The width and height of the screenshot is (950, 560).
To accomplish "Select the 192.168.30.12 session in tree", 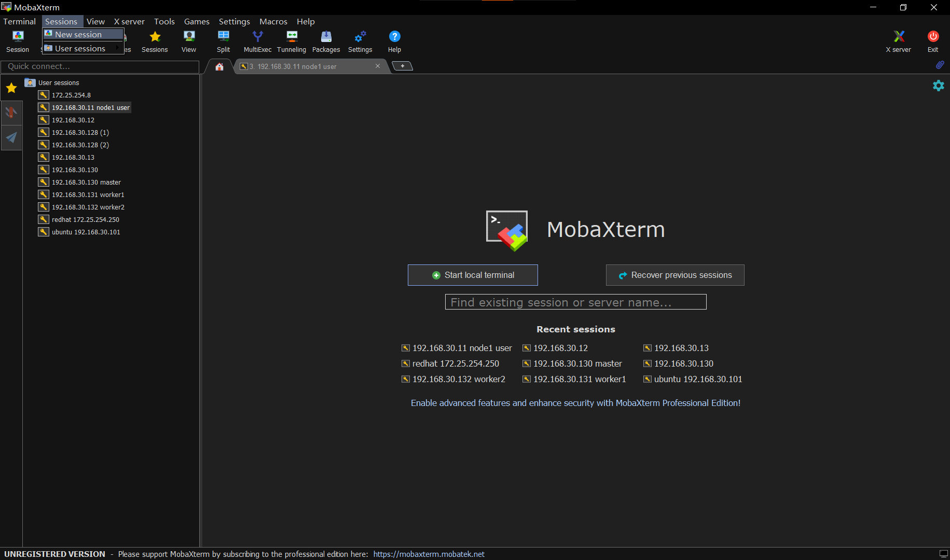I will 67,120.
